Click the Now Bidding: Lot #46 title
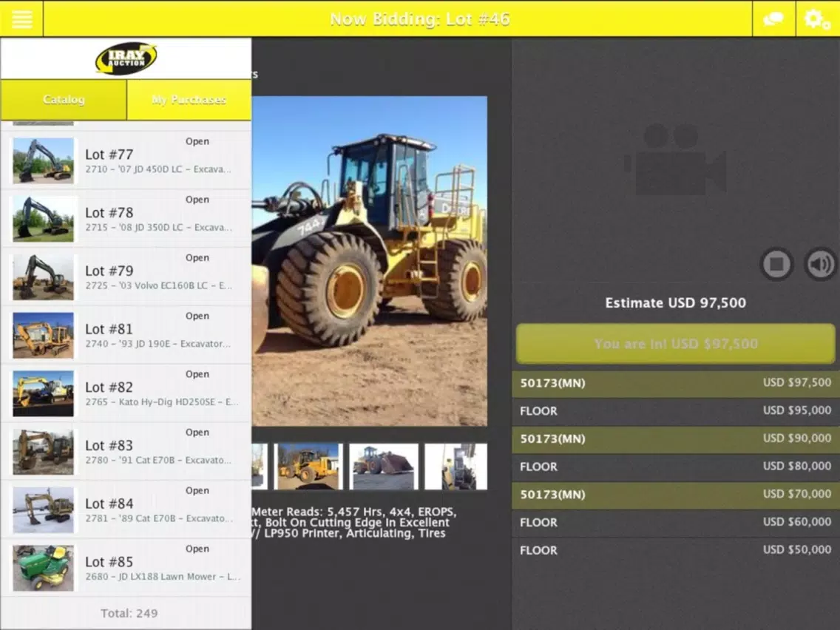 pos(420,19)
